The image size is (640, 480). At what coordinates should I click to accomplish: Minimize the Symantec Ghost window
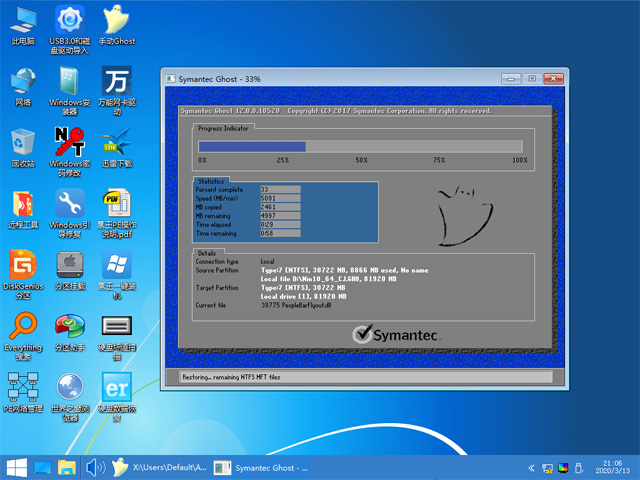(512, 78)
